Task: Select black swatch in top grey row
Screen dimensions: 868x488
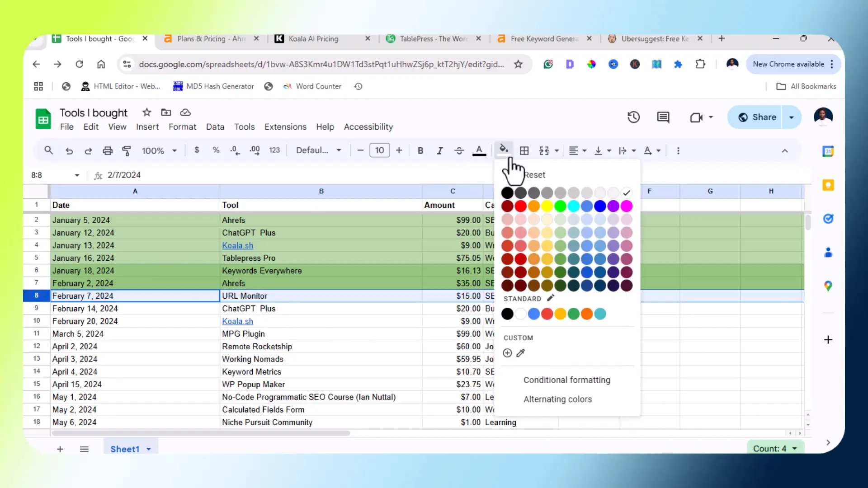Action: (507, 193)
